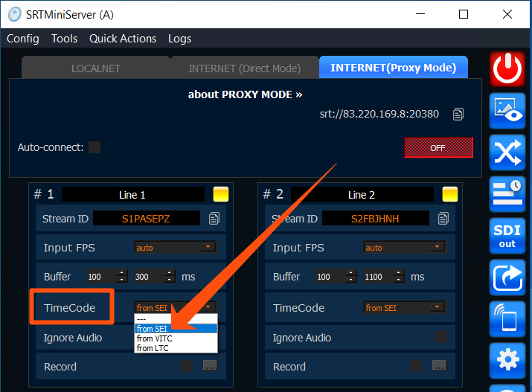Click yellow status indicator of Line 2

[x=450, y=194]
